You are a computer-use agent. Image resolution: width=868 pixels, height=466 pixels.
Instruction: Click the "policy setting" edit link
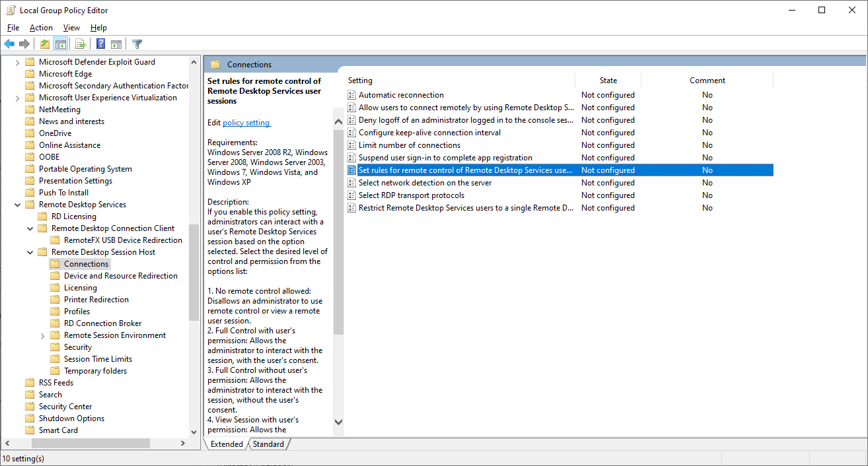tap(246, 123)
